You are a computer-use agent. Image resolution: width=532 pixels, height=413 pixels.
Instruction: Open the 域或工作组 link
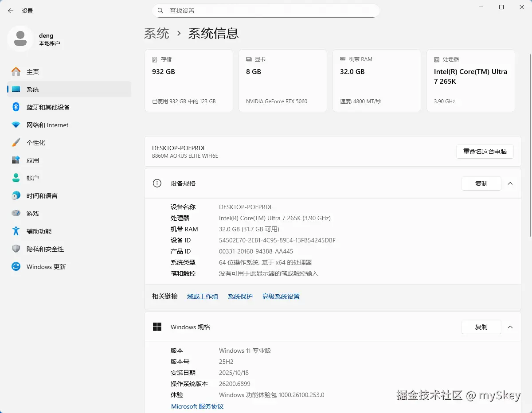[x=203, y=296]
